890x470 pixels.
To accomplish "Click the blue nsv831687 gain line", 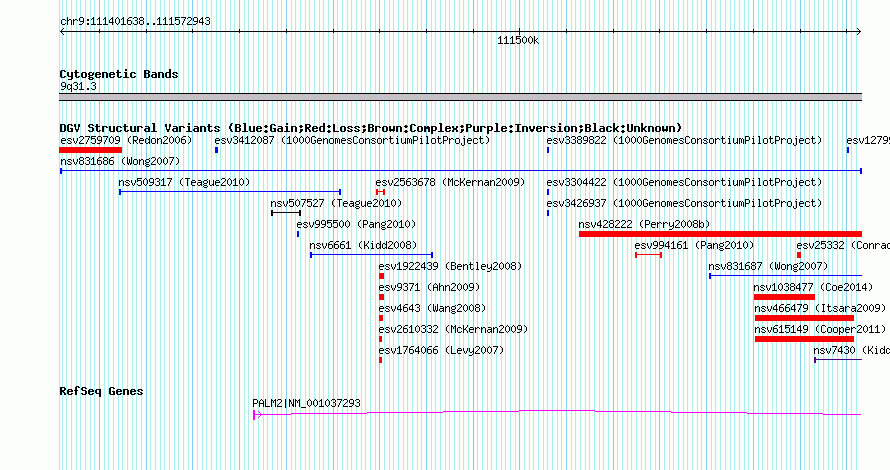I will tap(786, 276).
